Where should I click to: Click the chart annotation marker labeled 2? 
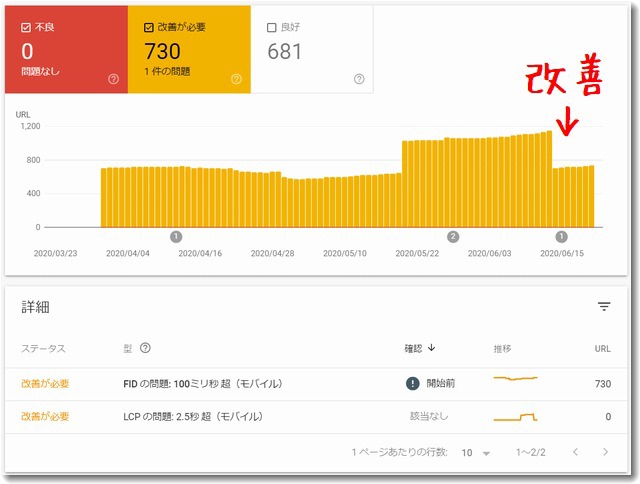pyautogui.click(x=453, y=236)
